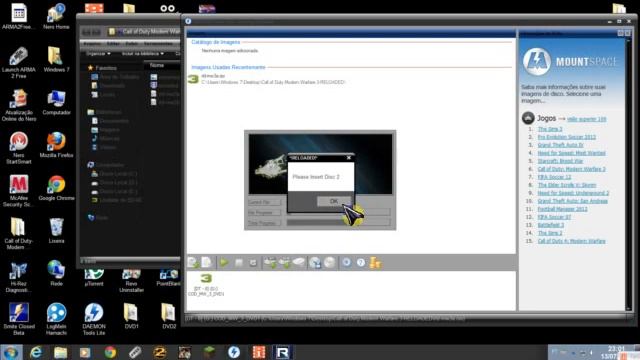Open Incluir na biblioteca dropdown in Explorer
The height and width of the screenshot is (360, 640).
point(143,53)
